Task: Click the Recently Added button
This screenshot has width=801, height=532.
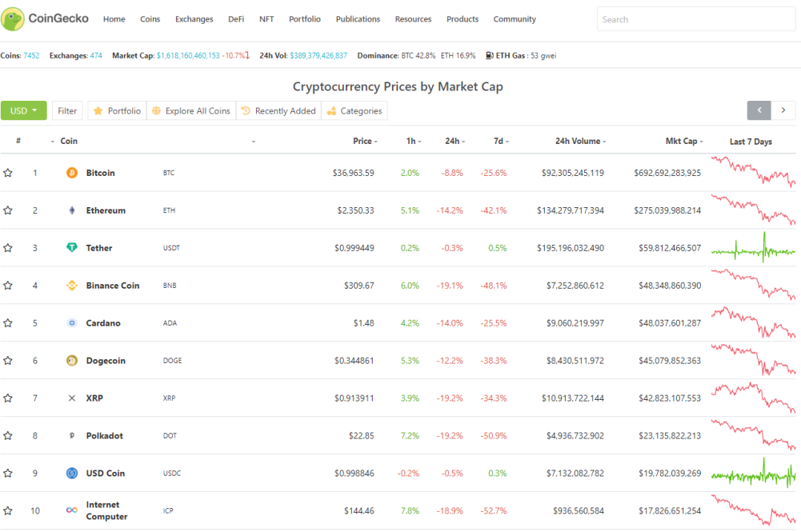Action: coord(279,110)
